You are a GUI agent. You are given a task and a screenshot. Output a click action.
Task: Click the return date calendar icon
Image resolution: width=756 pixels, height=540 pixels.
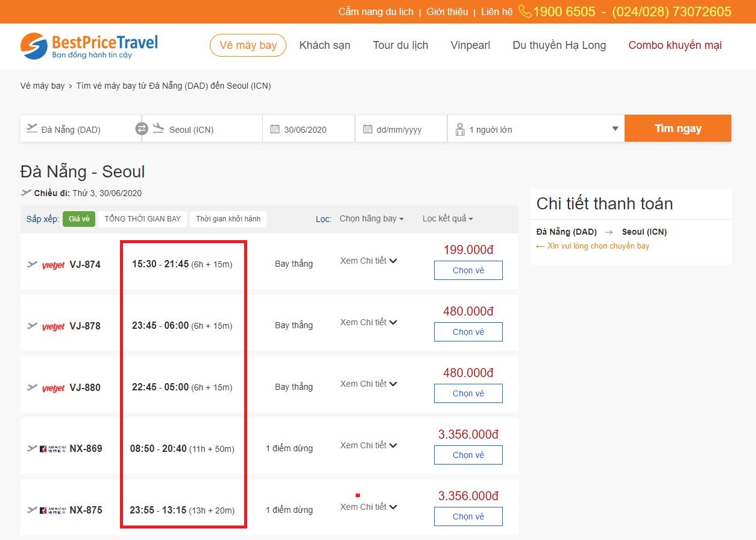368,128
